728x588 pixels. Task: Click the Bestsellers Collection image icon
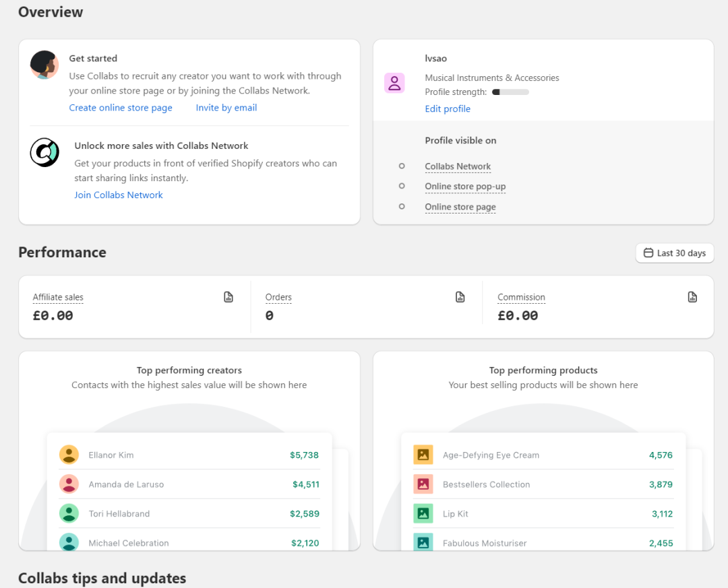423,484
